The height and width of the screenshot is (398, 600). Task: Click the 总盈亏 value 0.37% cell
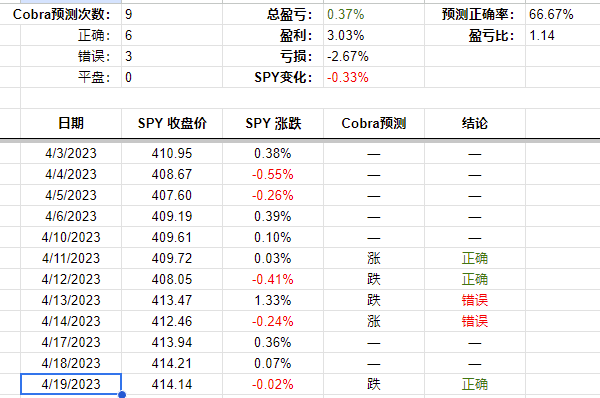[x=374, y=15]
